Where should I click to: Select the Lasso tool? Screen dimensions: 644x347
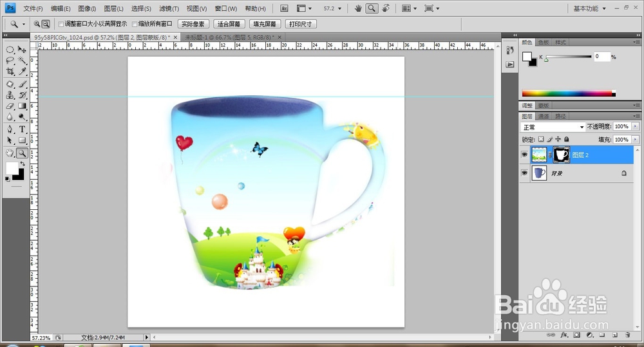10,61
